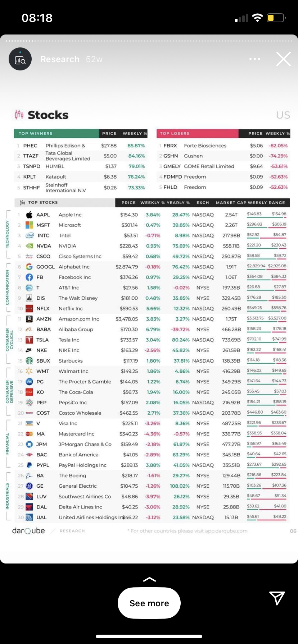Close the story with the X
This screenshot has height=644, width=298.
(283, 59)
